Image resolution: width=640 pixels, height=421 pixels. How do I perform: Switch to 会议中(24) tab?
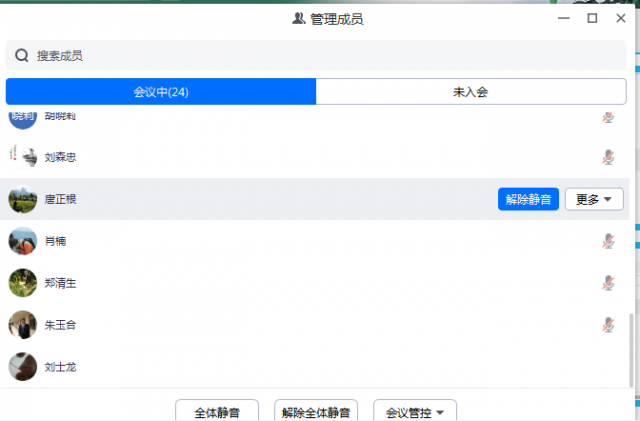pyautogui.click(x=161, y=92)
